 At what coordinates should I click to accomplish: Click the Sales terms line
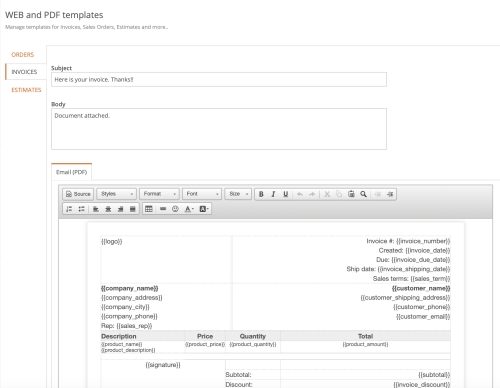(412, 279)
